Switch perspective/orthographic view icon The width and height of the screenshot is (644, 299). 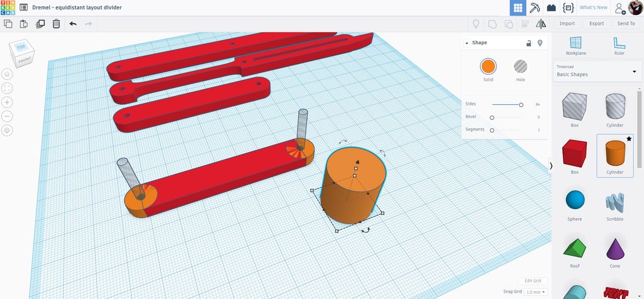click(7, 131)
